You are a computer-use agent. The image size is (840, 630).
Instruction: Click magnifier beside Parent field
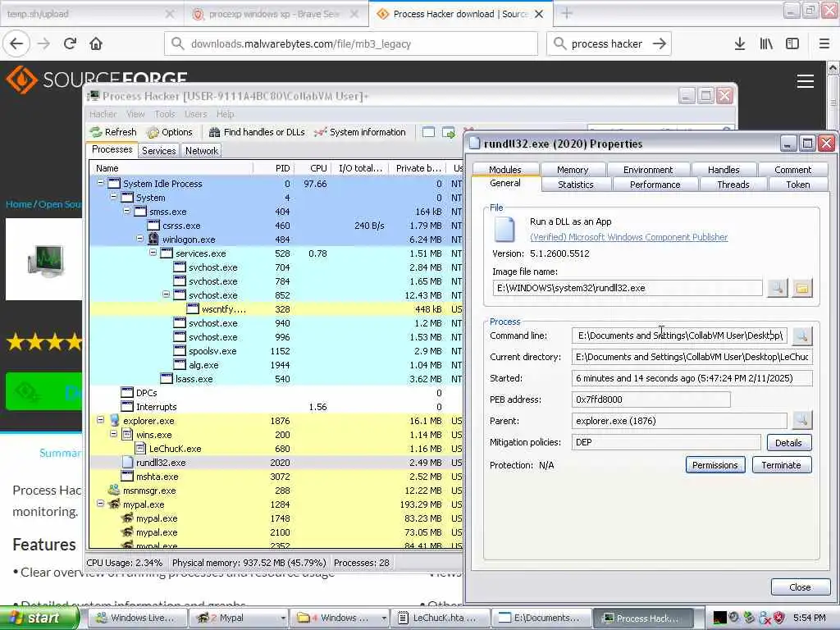802,421
